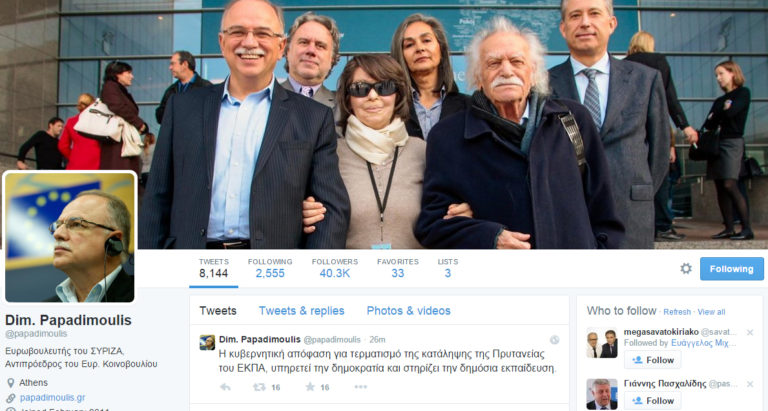768x411 pixels.
Task: Toggle the blue Following button
Action: click(731, 268)
